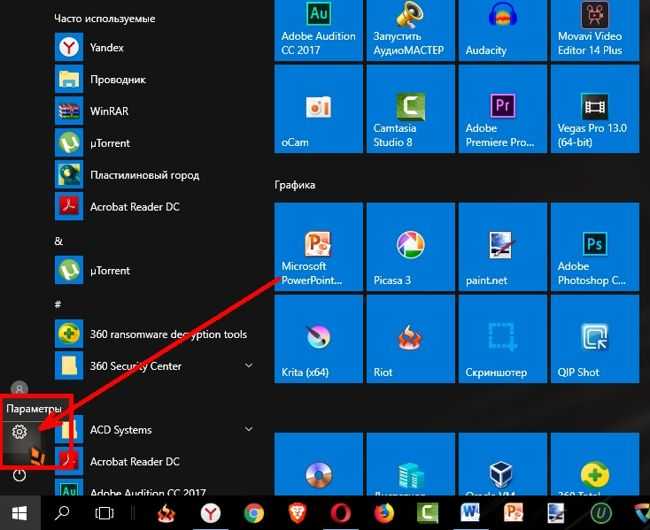Open µTorrent under the & section
650x530 pixels.
[x=155, y=270]
